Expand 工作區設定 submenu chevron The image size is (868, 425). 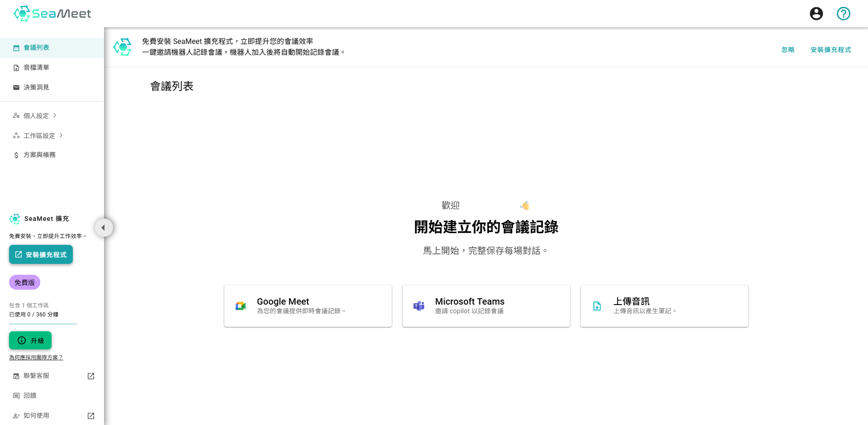tap(61, 135)
